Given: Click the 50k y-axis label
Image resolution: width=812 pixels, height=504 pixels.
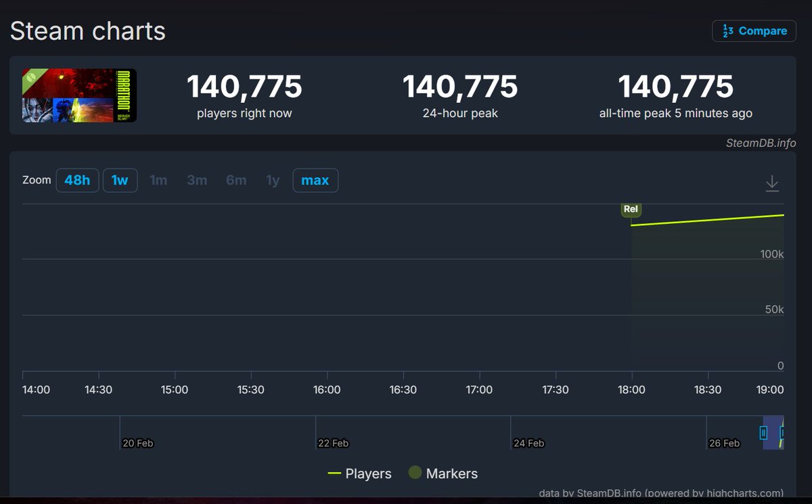Looking at the screenshot, I should point(775,310).
